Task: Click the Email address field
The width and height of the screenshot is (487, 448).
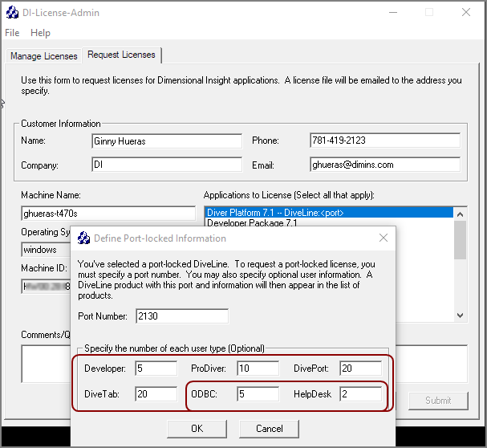Action: [x=385, y=165]
